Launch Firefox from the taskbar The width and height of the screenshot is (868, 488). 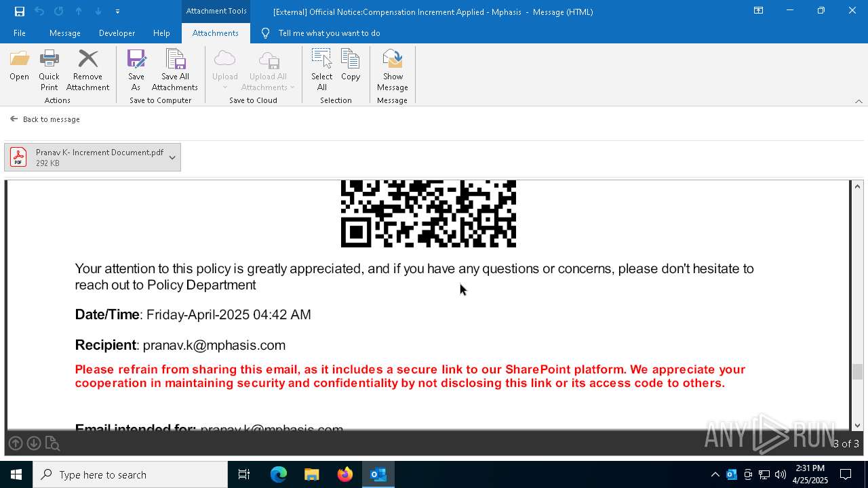pos(345,474)
